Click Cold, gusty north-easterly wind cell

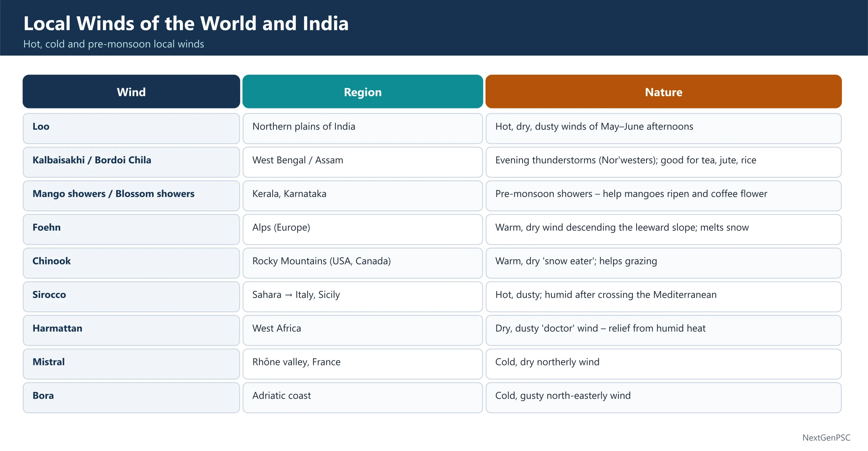[663, 398]
